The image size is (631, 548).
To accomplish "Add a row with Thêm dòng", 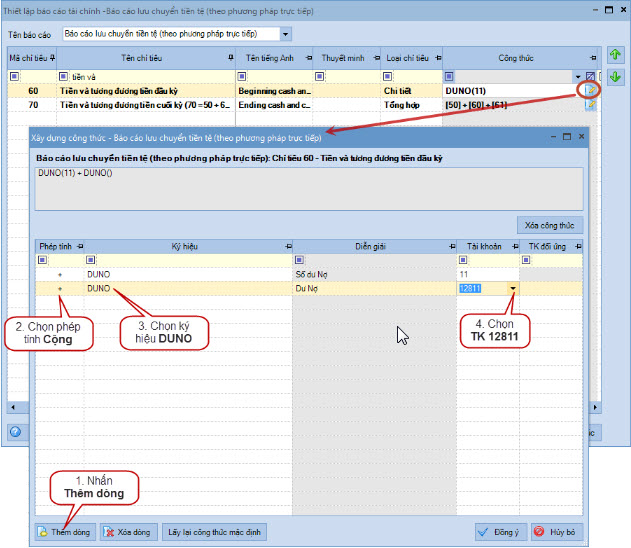I will (65, 532).
